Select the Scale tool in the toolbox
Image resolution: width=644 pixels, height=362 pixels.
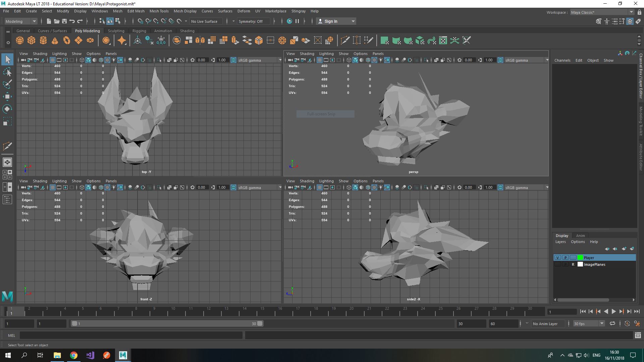pyautogui.click(x=7, y=121)
